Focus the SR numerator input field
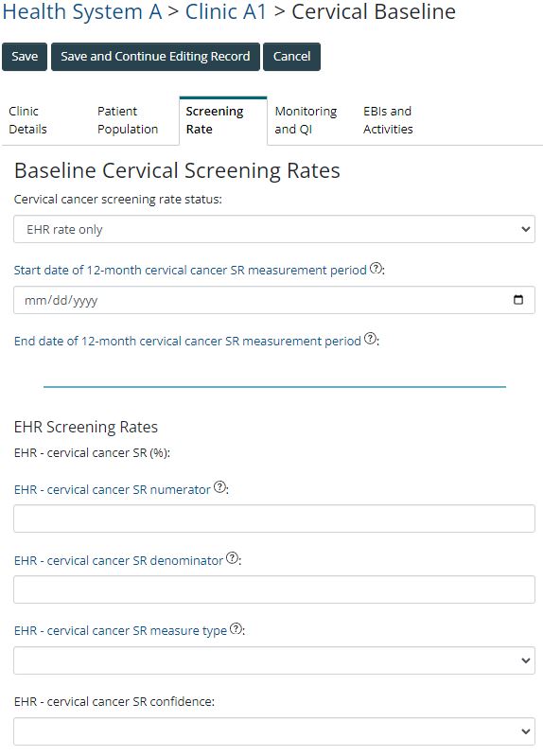Viewport: 543px width, 756px height. coord(274,519)
